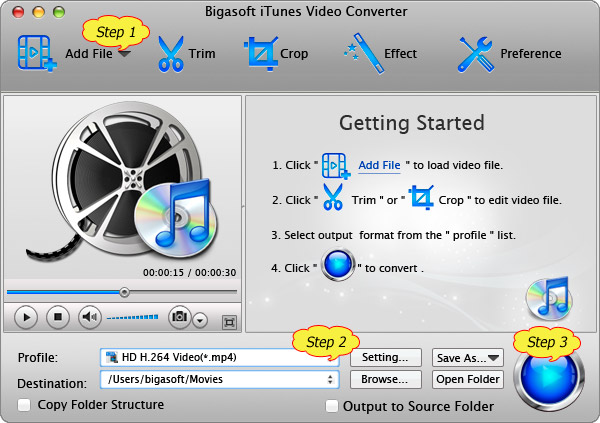Screen dimensions: 600x423
Task: Click the Add File link in Getting Started
Action: [x=379, y=165]
